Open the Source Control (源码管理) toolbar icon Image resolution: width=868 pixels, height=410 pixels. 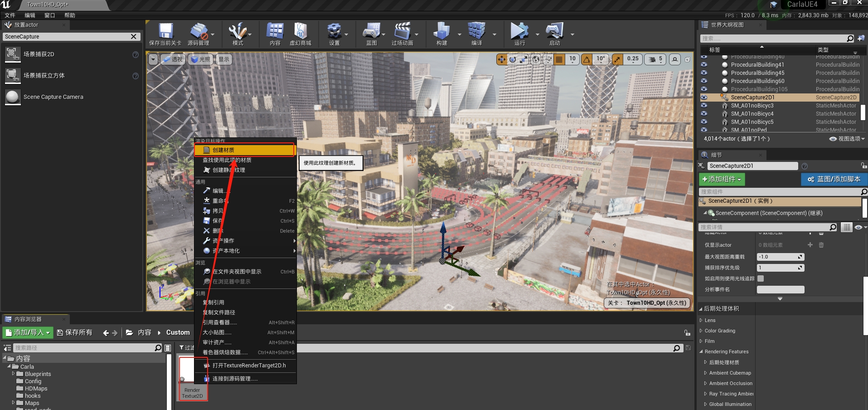pos(198,32)
